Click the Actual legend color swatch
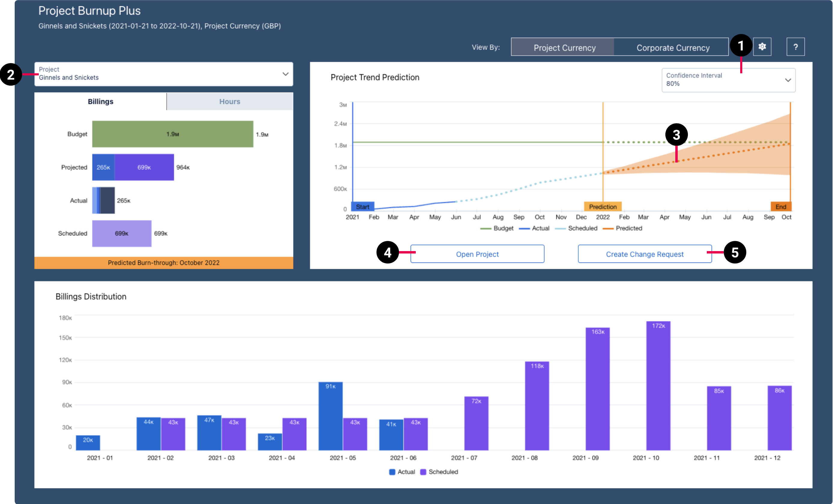Image resolution: width=833 pixels, height=504 pixels. pyautogui.click(x=391, y=472)
